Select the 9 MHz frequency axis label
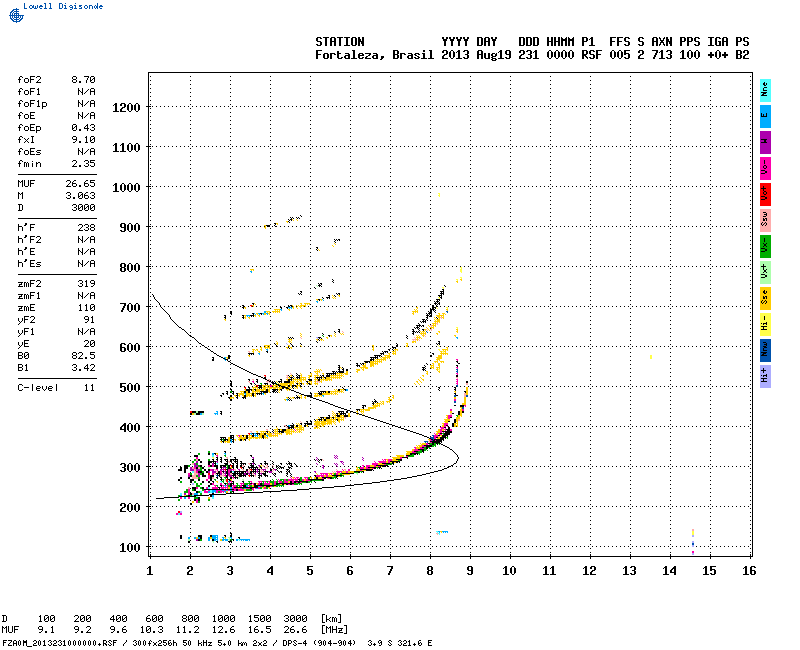800x650 pixels. coord(470,571)
